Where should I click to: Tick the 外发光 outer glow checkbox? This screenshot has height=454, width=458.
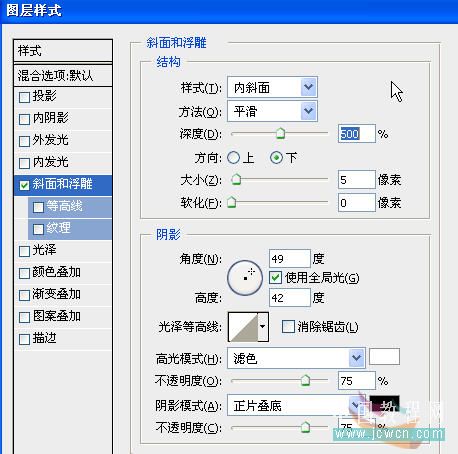(24, 141)
